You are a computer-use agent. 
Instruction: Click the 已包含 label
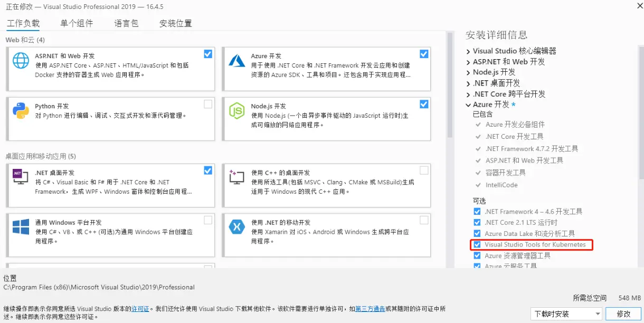483,114
